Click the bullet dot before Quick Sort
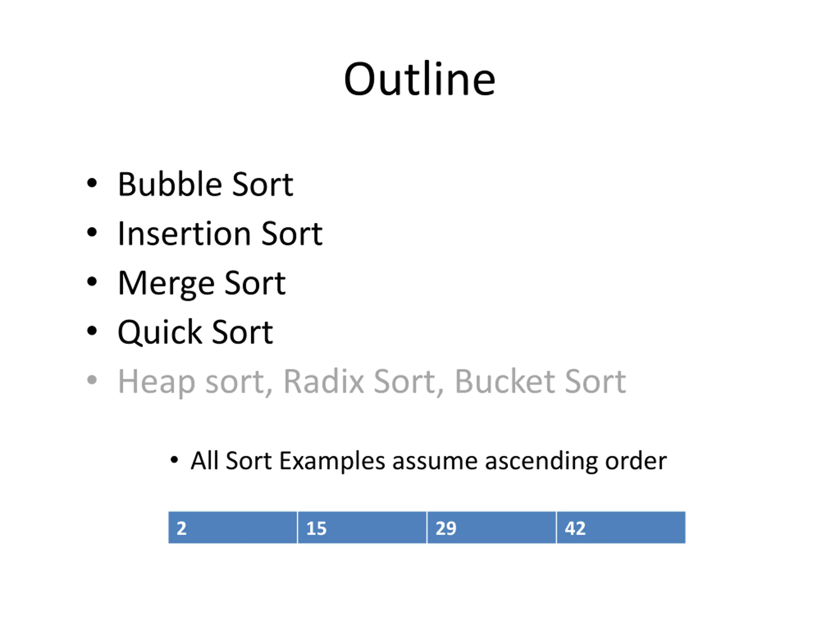 coord(92,331)
